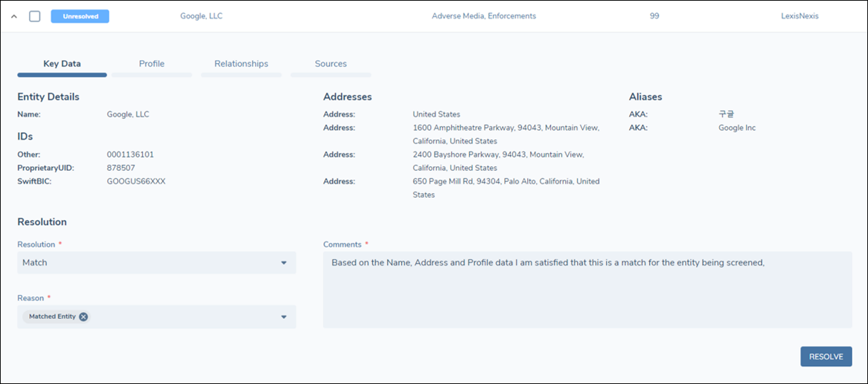The width and height of the screenshot is (868, 384).
Task: Open the Profile tab
Action: point(152,64)
